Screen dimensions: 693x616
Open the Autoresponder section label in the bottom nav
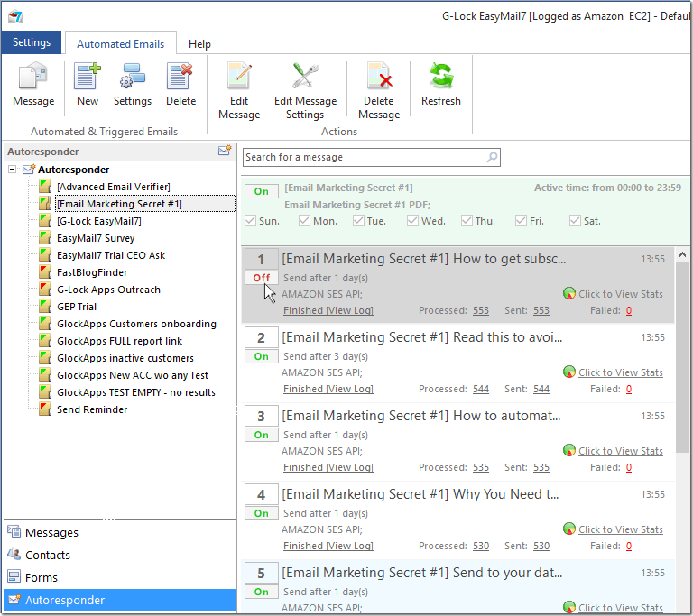click(x=65, y=600)
